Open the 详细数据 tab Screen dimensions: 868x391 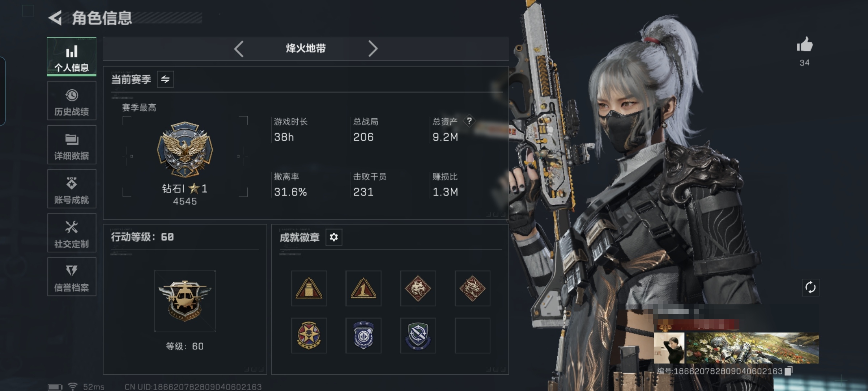pos(72,145)
